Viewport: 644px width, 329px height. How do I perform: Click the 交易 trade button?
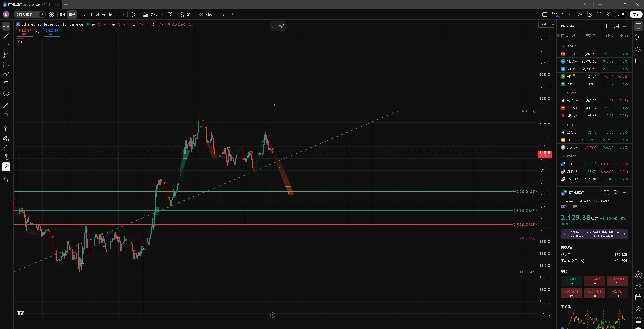[x=621, y=14]
